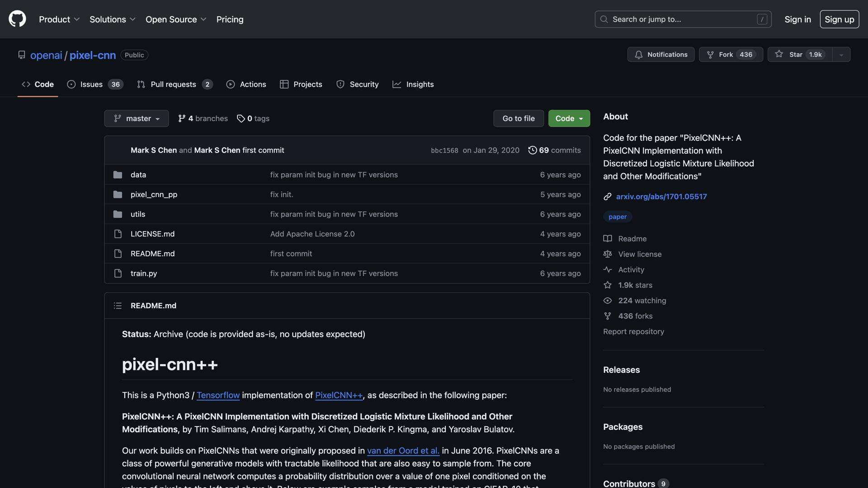
Task: Open the arxiv.org/abs/1701.05517 link
Action: point(661,197)
